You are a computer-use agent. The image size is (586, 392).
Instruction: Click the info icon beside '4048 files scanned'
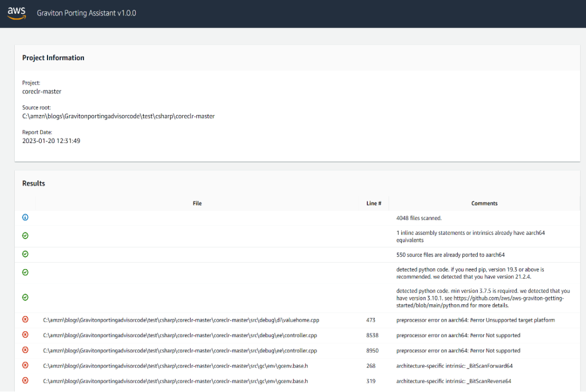[x=25, y=217]
